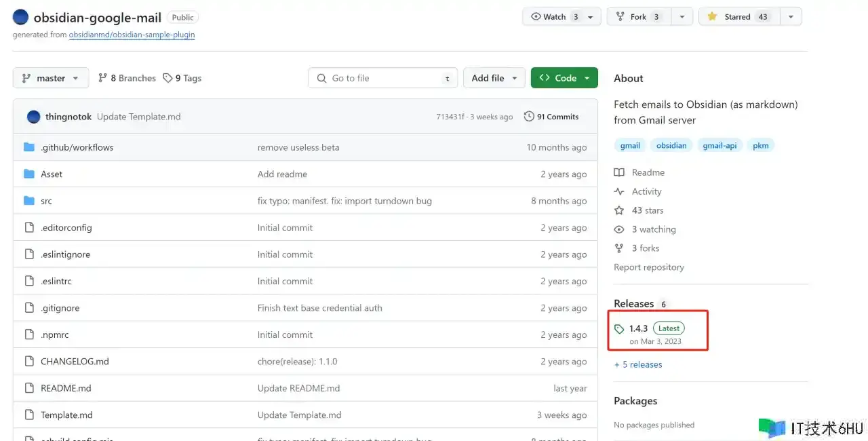Click the thingnotok commit author avatar

pos(33,117)
